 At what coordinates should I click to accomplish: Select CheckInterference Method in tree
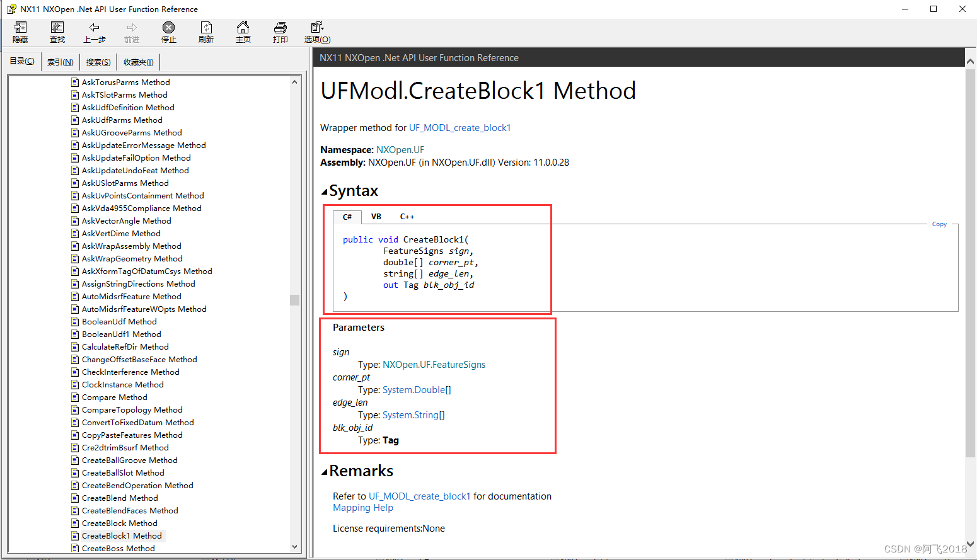pos(130,372)
